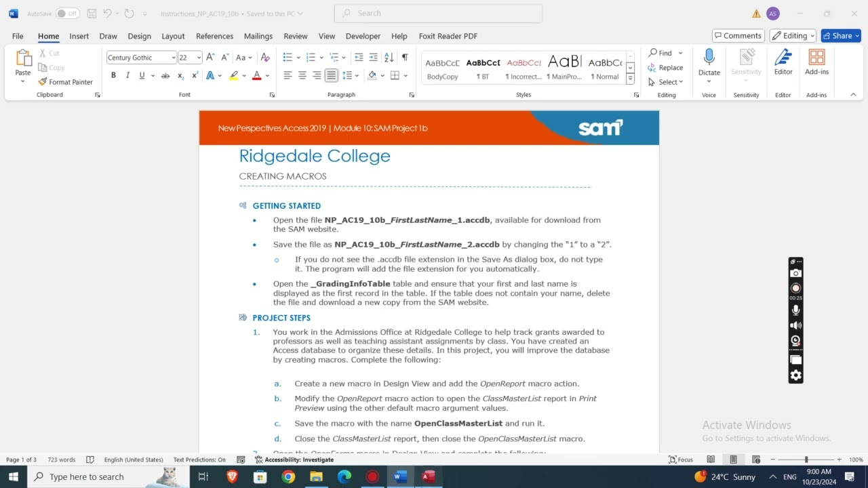The image size is (868, 488).
Task: Toggle Subscript formatting
Action: pos(181,76)
